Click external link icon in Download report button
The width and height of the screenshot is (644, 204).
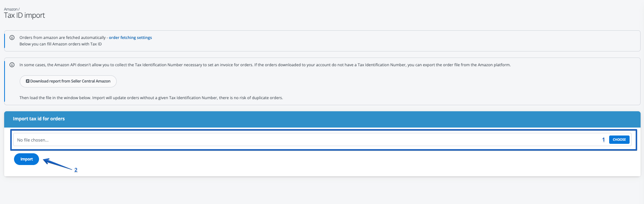tap(28, 81)
